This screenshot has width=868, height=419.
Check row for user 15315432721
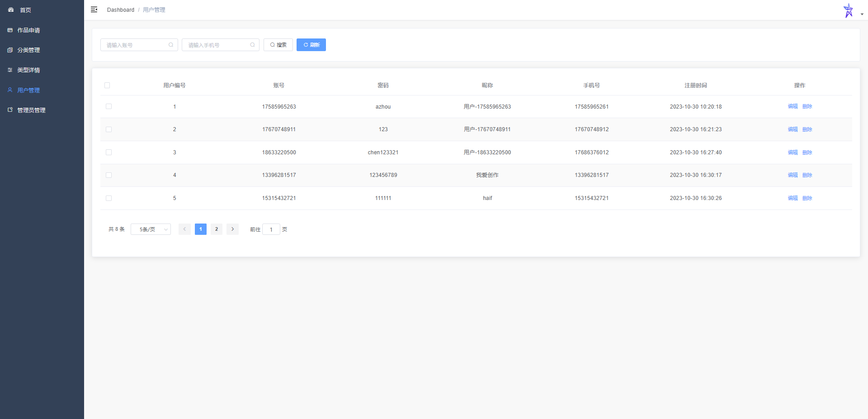pos(108,198)
